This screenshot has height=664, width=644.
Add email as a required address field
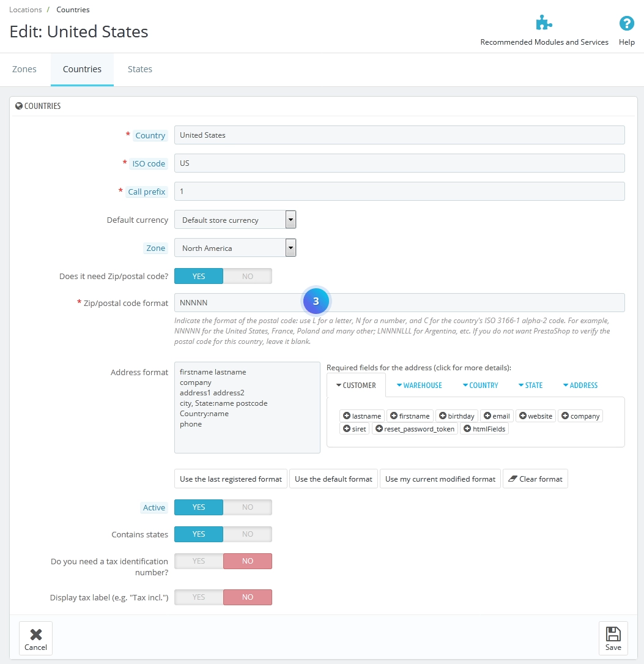497,416
